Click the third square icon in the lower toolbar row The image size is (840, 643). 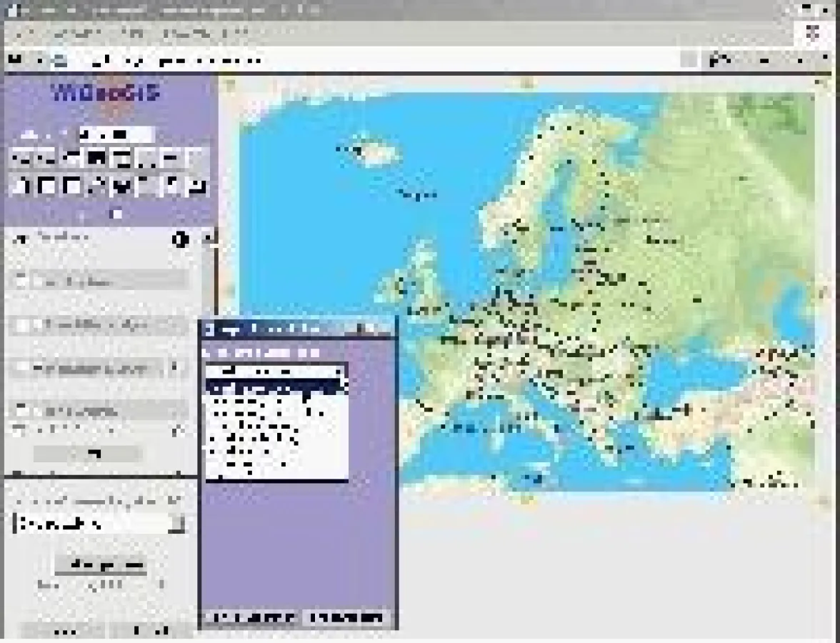tap(73, 186)
